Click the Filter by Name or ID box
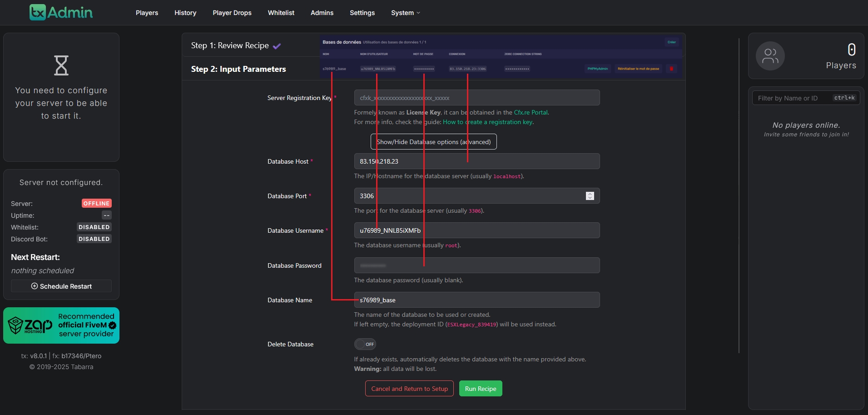This screenshot has height=415, width=868. [x=793, y=98]
